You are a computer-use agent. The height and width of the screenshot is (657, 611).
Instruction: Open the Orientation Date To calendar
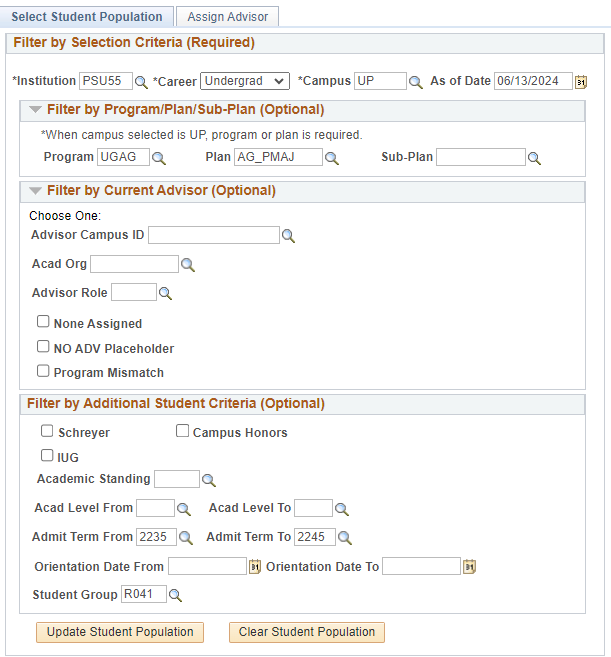(x=469, y=567)
